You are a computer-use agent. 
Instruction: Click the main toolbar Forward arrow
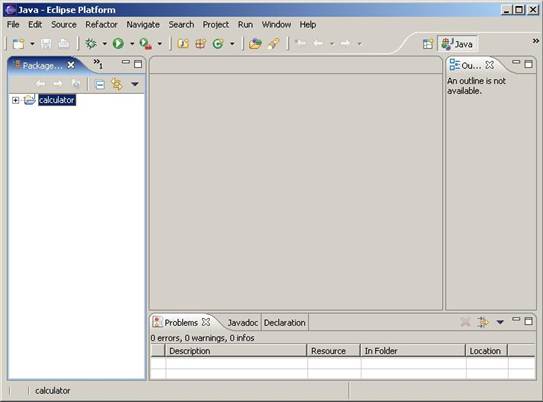(345, 43)
